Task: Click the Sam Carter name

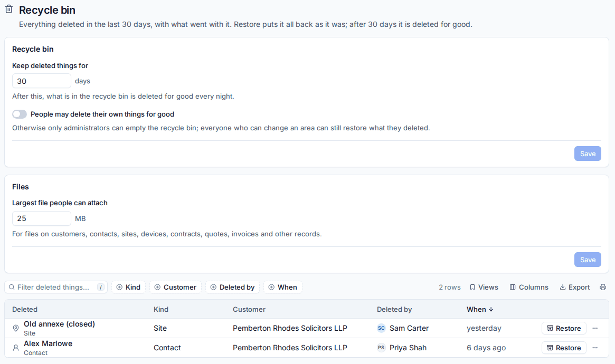Action: tap(409, 328)
